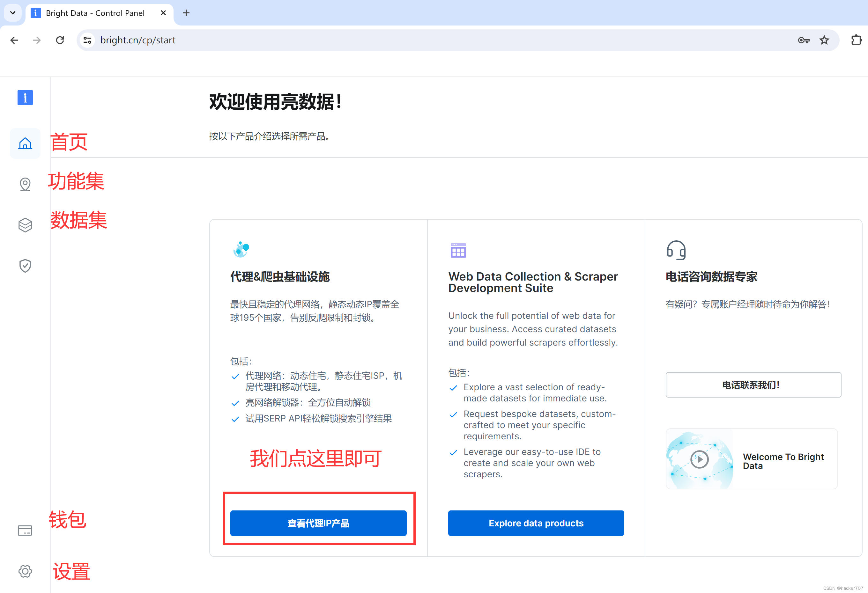Reload the page with refresh icon

60,40
